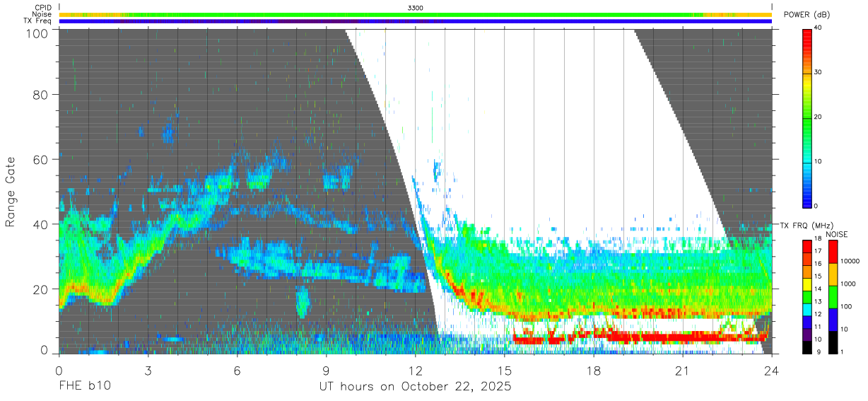Click the blue TX Freq strip above the plot
Image resolution: width=868 pixels, height=401 pixels.
point(416,21)
